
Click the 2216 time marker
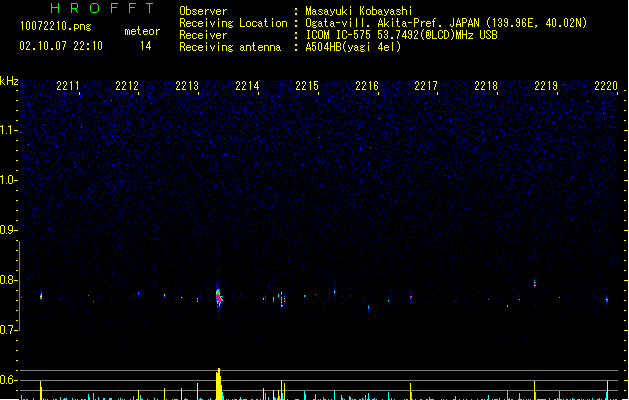pos(367,86)
